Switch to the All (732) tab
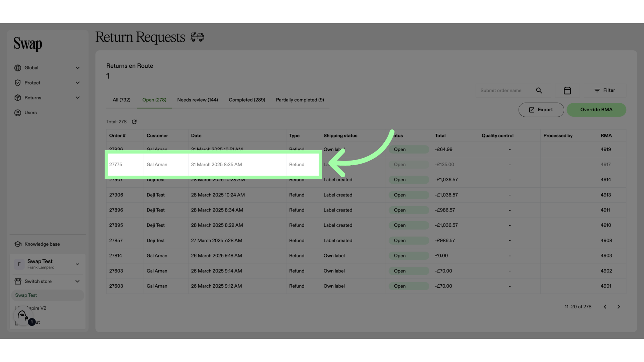644x362 pixels. click(121, 100)
